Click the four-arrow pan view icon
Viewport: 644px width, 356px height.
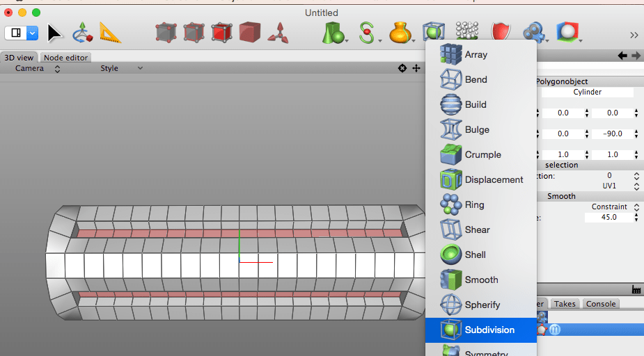point(416,69)
